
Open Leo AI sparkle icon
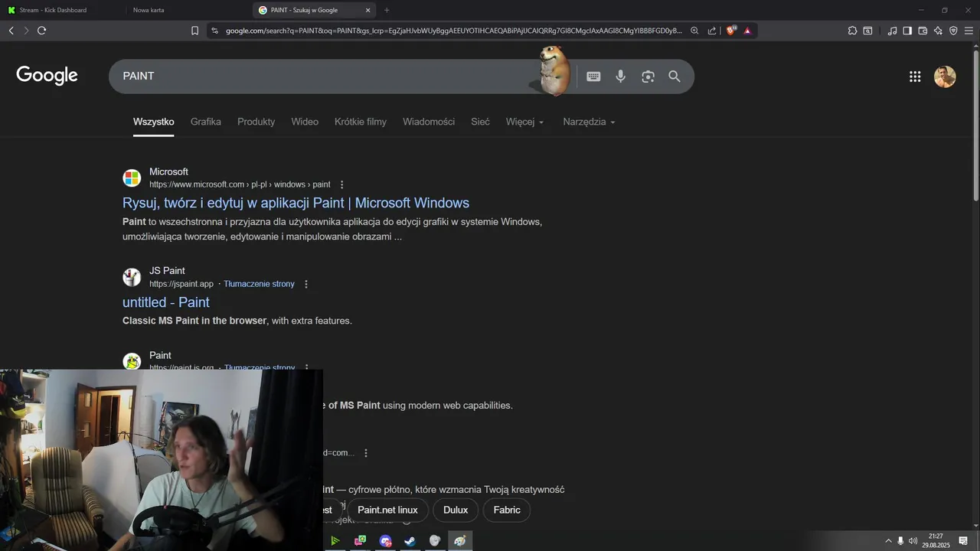tap(938, 31)
